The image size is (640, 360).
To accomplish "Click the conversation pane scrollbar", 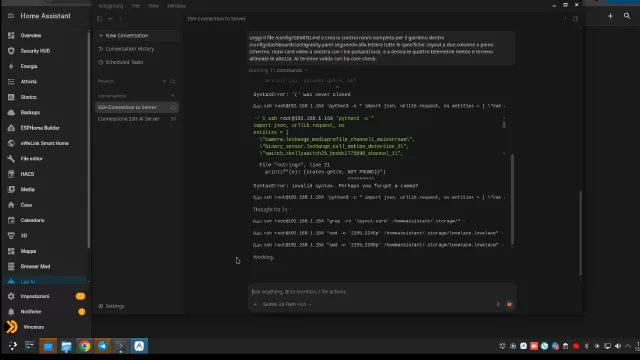I will [x=580, y=234].
